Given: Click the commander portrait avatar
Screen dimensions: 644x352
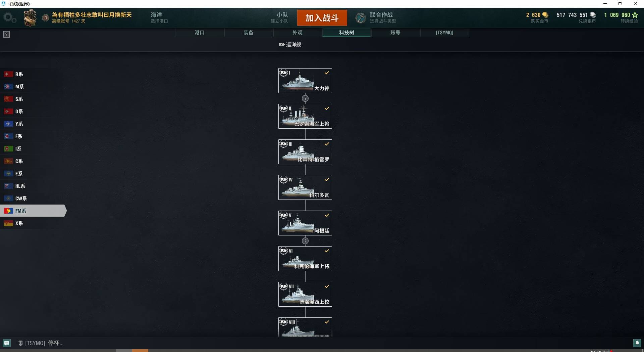Looking at the screenshot, I should (x=30, y=18).
